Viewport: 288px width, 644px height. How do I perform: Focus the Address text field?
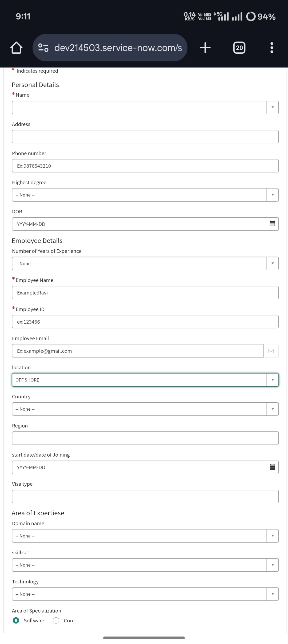[x=145, y=137]
